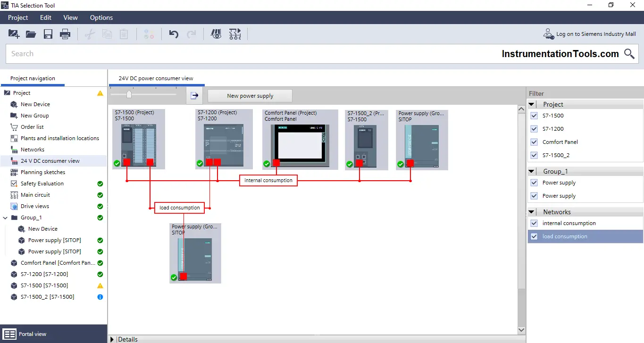
Task: Collapse Group_1 in project navigation tree
Action: pos(5,218)
